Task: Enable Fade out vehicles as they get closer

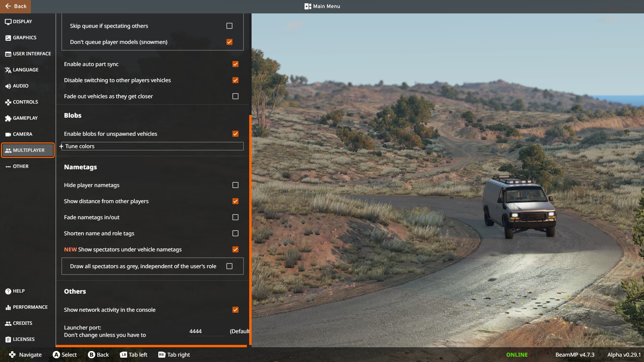Action: pyautogui.click(x=235, y=96)
